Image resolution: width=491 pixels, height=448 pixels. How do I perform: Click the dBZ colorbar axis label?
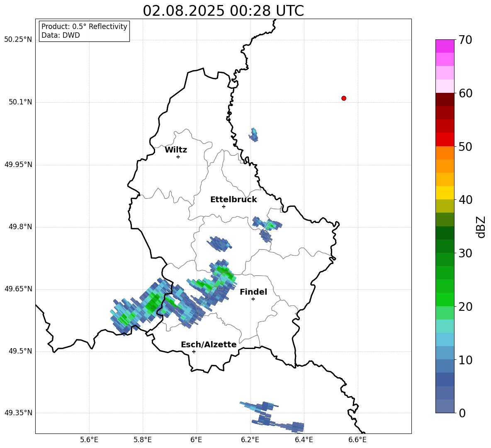pos(481,227)
